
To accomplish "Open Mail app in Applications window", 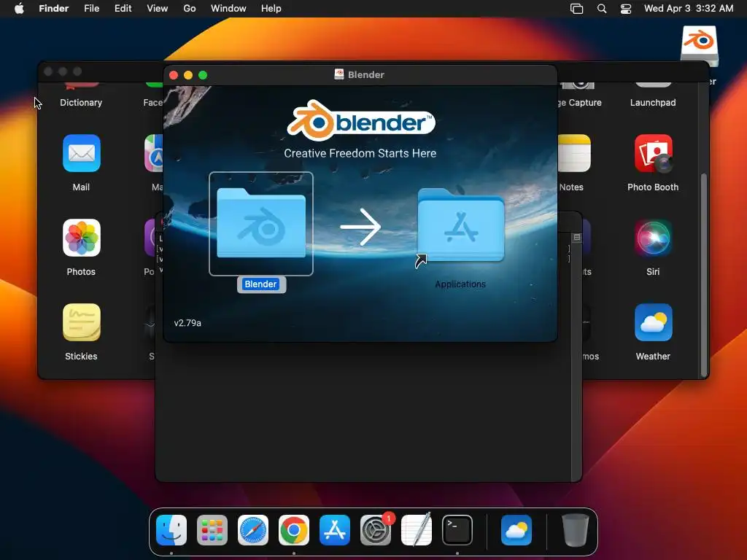I will pyautogui.click(x=82, y=153).
